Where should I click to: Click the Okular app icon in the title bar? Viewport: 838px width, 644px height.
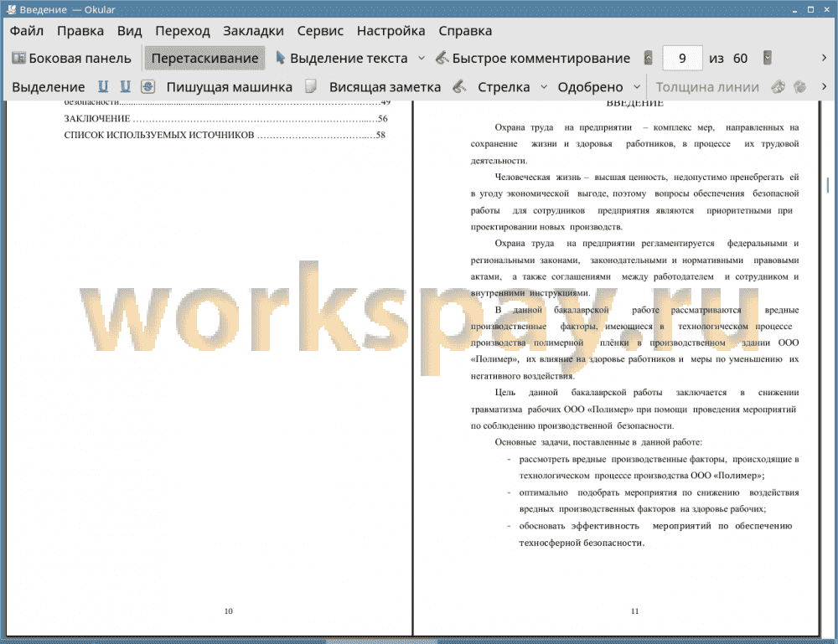click(x=11, y=9)
